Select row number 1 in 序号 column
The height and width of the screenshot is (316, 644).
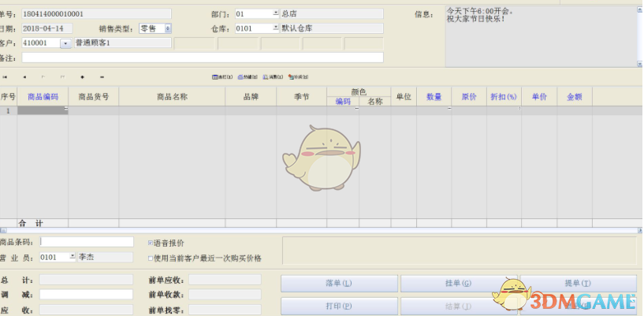(8, 111)
